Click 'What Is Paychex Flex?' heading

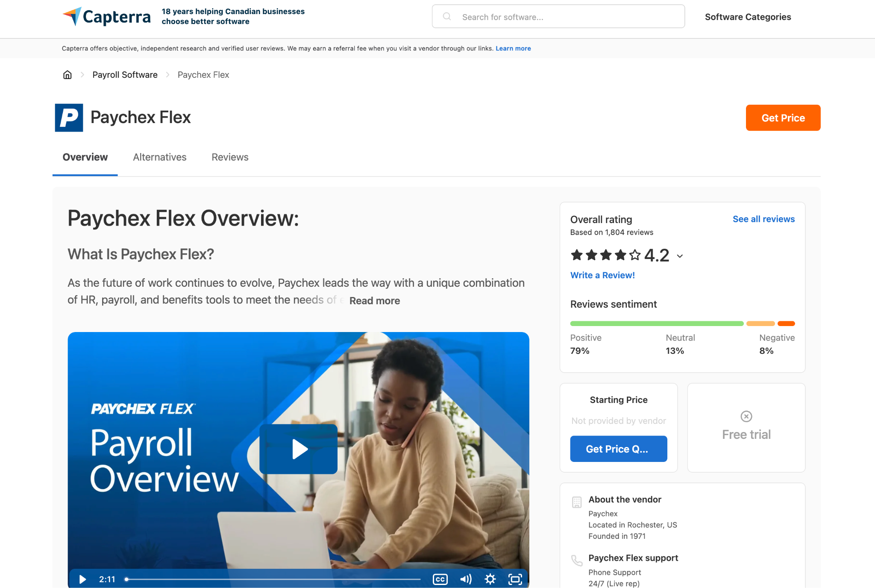[x=141, y=254]
